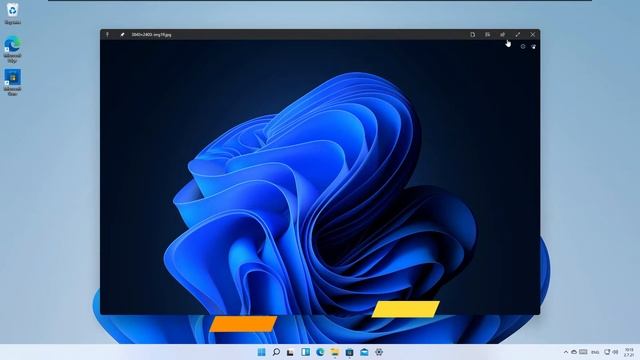The height and width of the screenshot is (360, 640).
Task: Expand the hidden tray icons chevron
Action: [x=566, y=352]
